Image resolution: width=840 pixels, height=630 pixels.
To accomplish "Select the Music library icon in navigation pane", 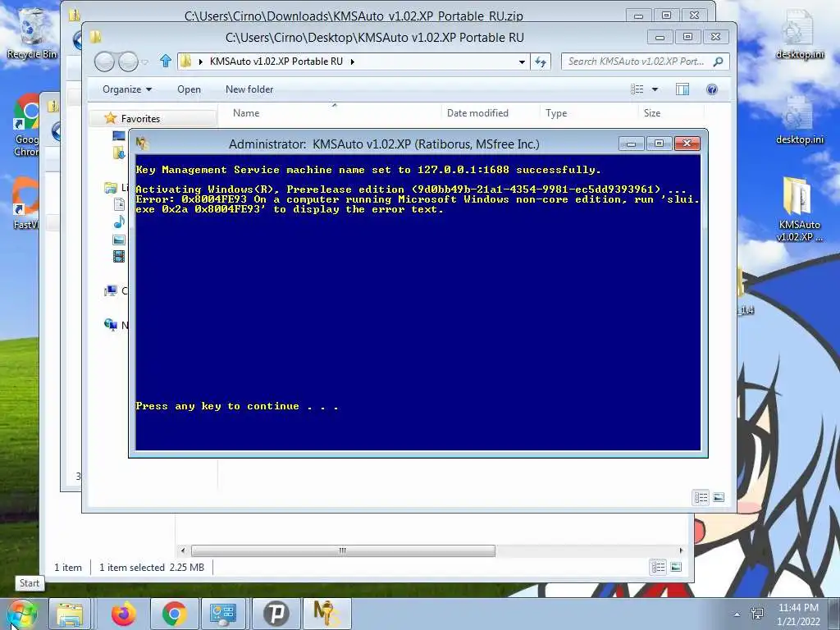I will 119,221.
